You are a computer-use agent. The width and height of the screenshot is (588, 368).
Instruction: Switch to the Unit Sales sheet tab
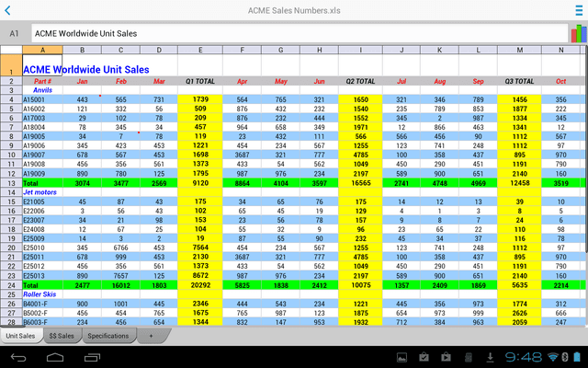point(21,336)
